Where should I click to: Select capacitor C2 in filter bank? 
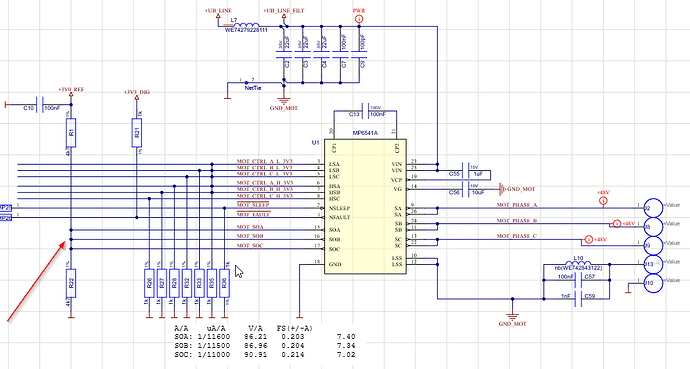[x=284, y=55]
